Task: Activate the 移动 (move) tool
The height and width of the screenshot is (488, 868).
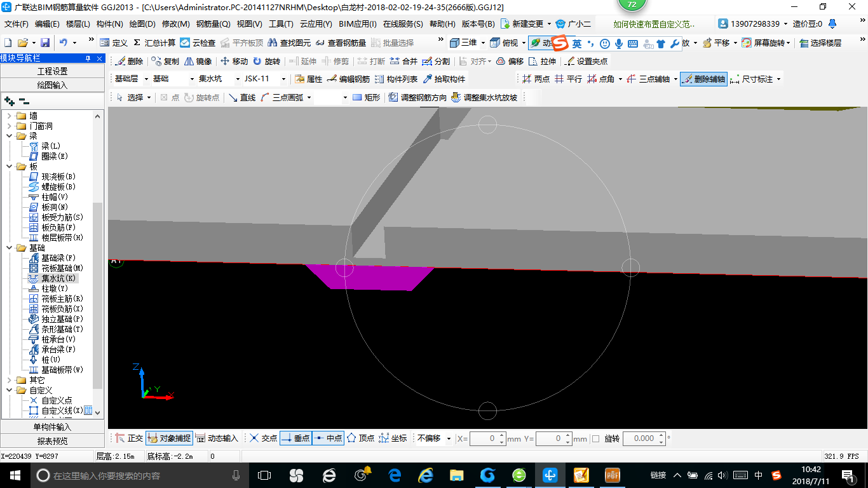Action: coord(234,62)
